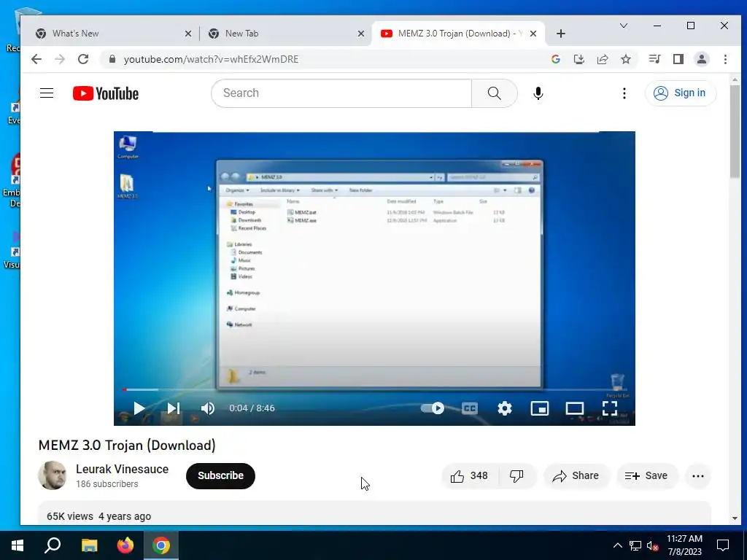The width and height of the screenshot is (747, 560).
Task: Seek on the video progress bar
Action: click(374, 389)
